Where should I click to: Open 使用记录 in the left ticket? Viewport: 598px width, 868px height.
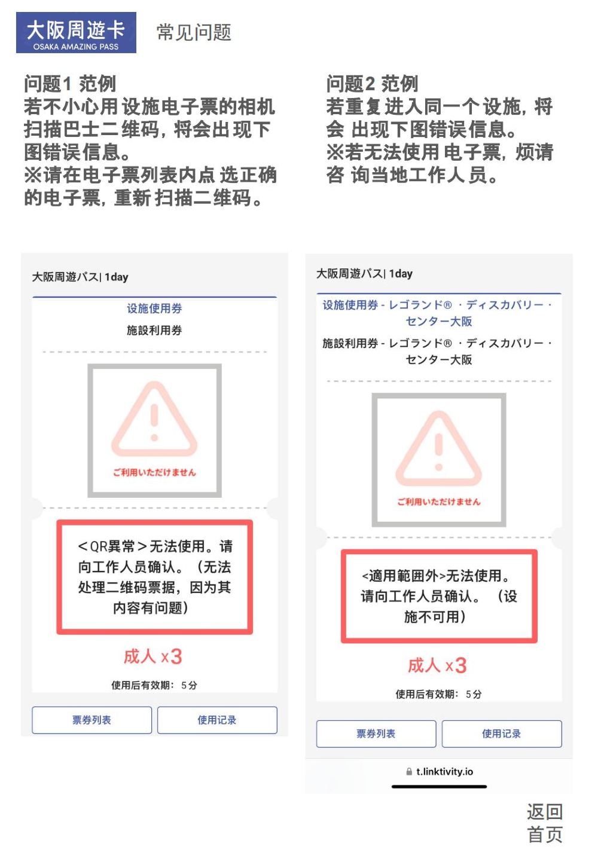tap(217, 720)
